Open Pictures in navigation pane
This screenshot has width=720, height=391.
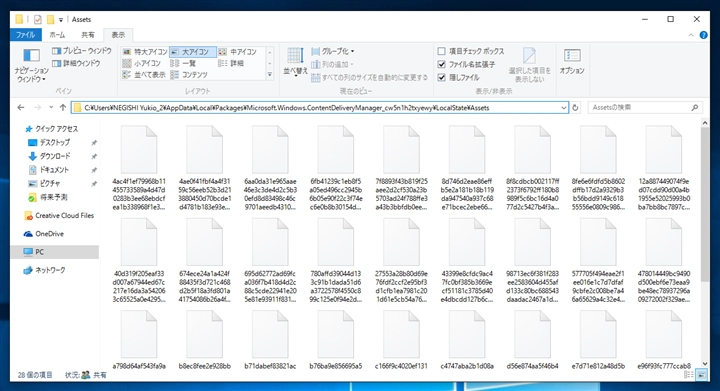pos(44,184)
